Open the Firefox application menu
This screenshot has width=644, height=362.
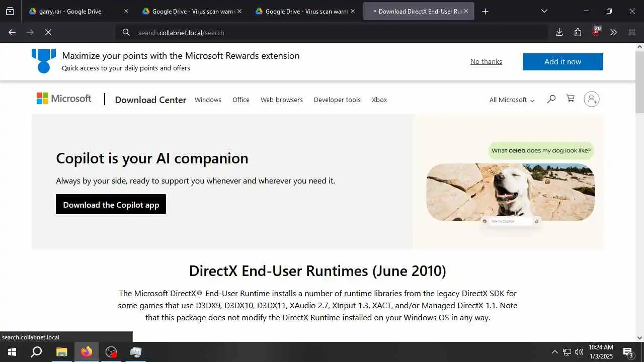pos(632,32)
